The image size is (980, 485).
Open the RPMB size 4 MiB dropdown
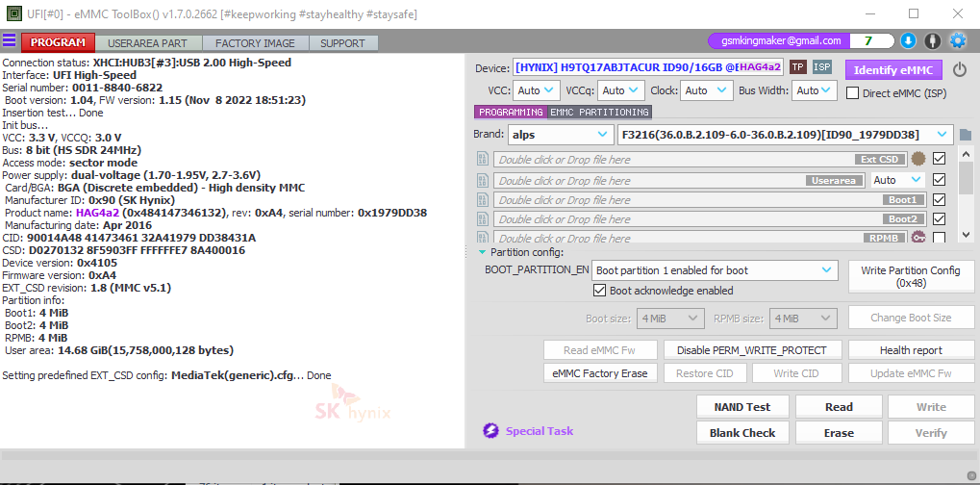tap(803, 319)
